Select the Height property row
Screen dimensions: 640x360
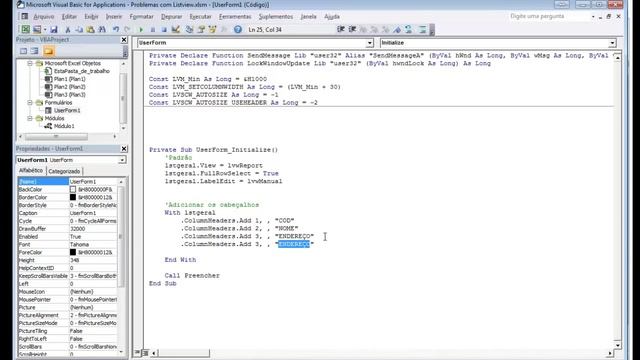[x=67, y=260]
